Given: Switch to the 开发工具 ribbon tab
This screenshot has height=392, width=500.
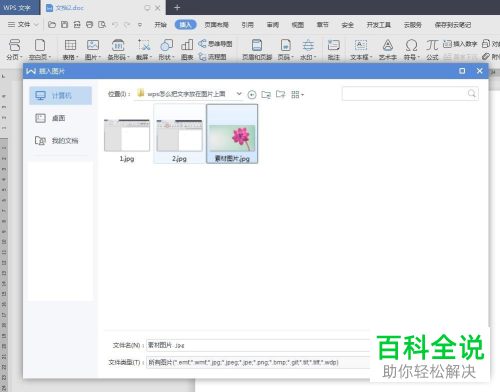Looking at the screenshot, I should (x=379, y=25).
